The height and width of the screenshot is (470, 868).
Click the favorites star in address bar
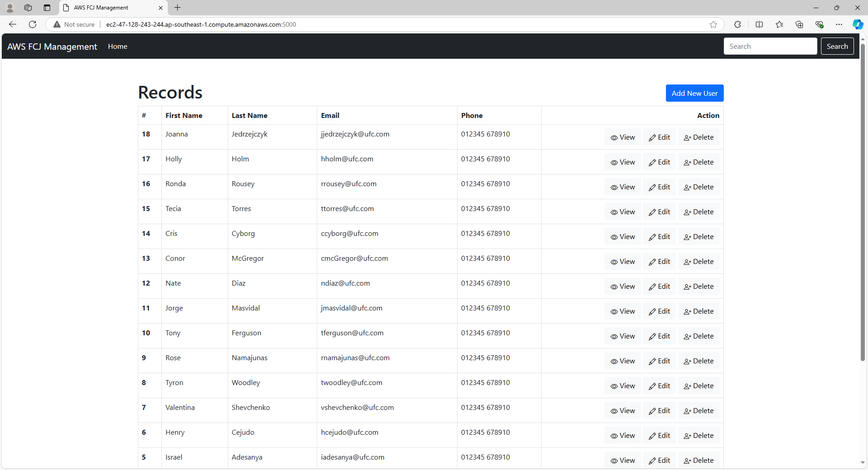coord(713,24)
